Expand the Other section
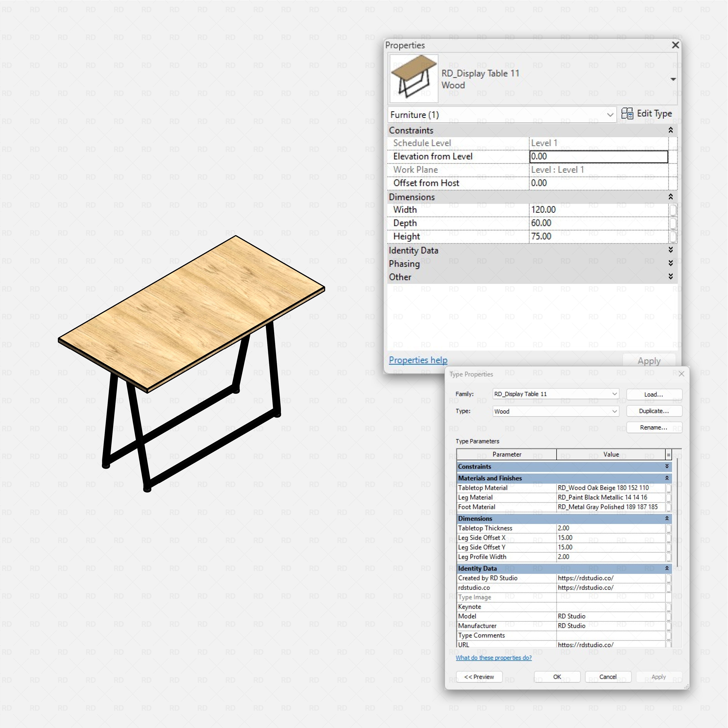The height and width of the screenshot is (728, 728). click(x=671, y=277)
